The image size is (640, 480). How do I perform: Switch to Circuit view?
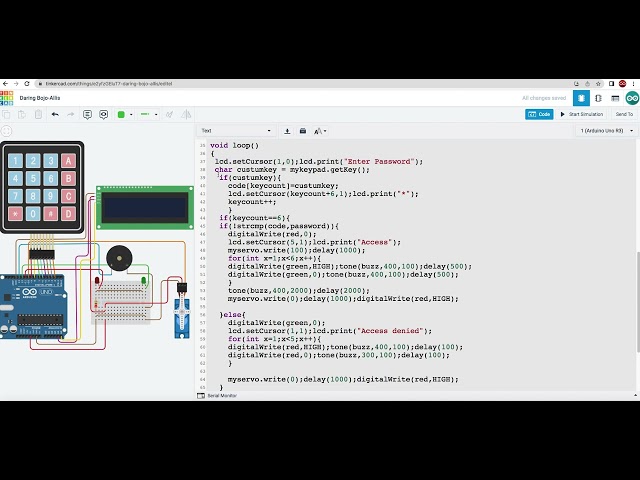coord(581,98)
